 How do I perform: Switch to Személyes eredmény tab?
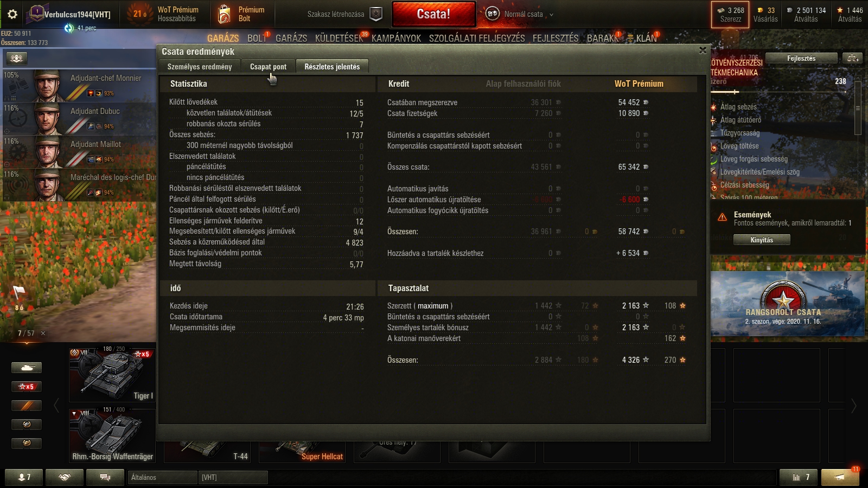click(200, 67)
